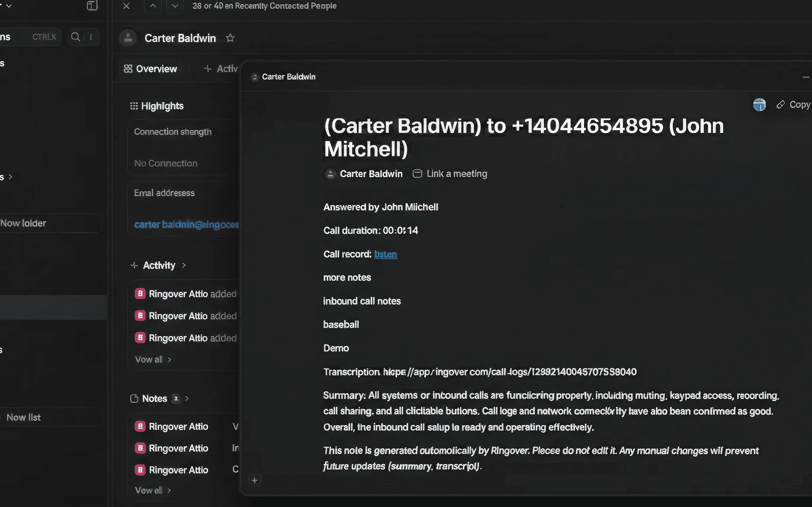Image resolution: width=812 pixels, height=507 pixels.
Task: Click the plus icon below the note
Action: click(x=255, y=480)
